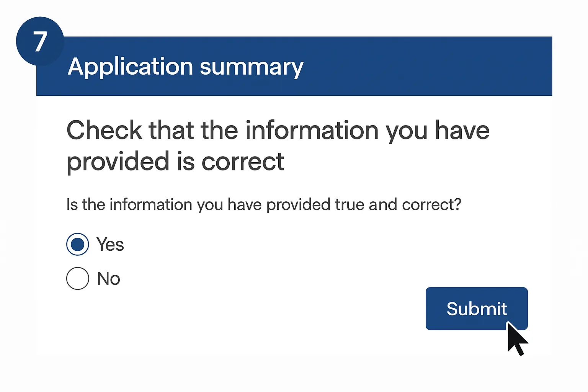Click the Submit button

[x=476, y=309]
